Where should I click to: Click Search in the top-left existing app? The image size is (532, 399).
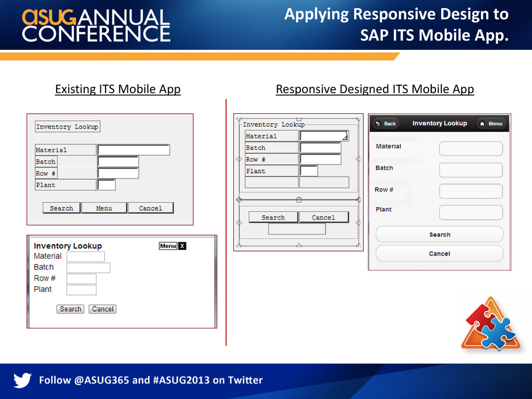[61, 208]
